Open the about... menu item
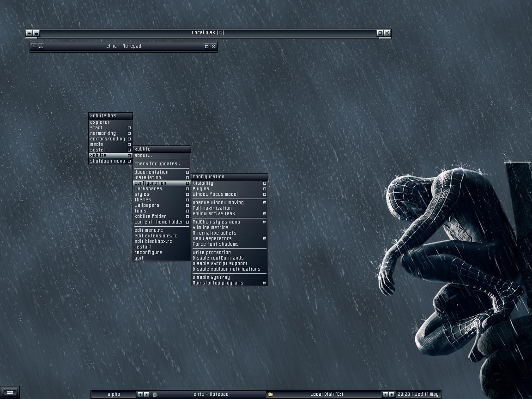The height and width of the screenshot is (399, 532). (162, 155)
